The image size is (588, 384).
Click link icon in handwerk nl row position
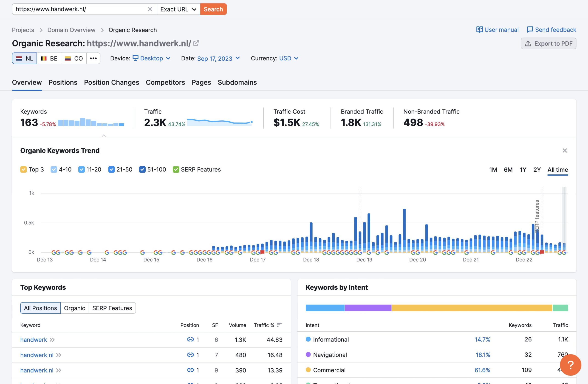click(x=190, y=355)
